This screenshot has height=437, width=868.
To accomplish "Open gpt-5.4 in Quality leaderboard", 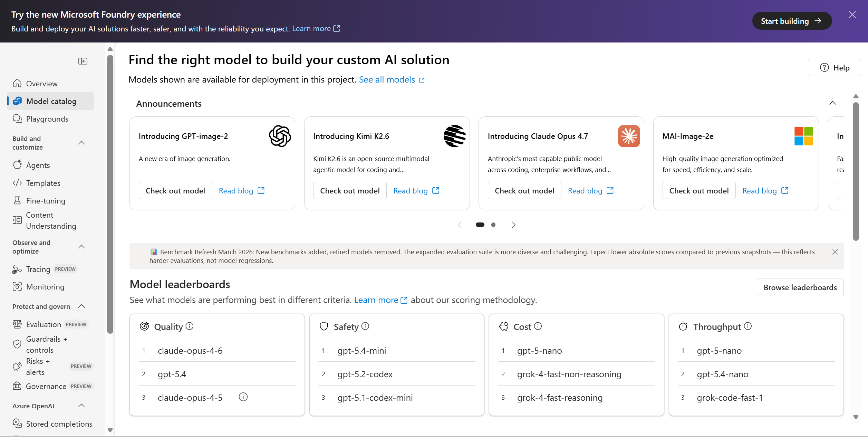I will [172, 374].
